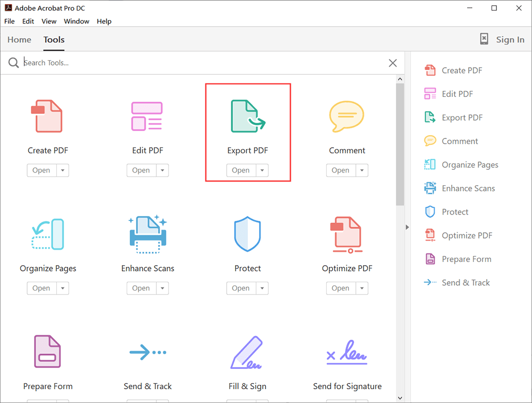The height and width of the screenshot is (403, 532).
Task: Click the Comment speech bubble icon
Action: point(346,116)
